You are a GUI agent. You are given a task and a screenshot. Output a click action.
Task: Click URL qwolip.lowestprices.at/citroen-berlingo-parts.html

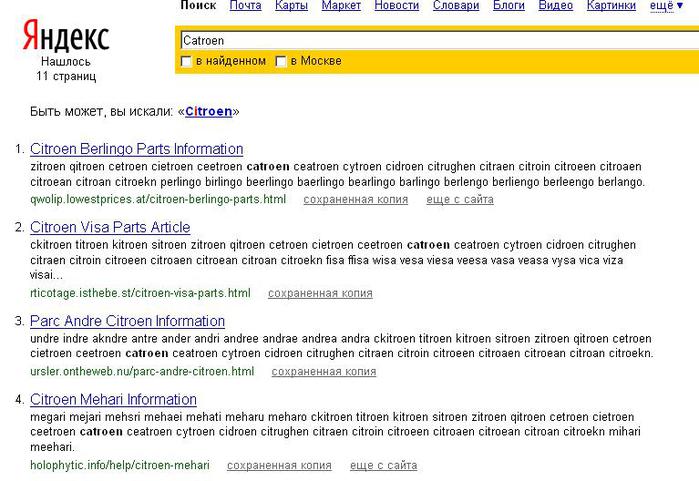158,199
